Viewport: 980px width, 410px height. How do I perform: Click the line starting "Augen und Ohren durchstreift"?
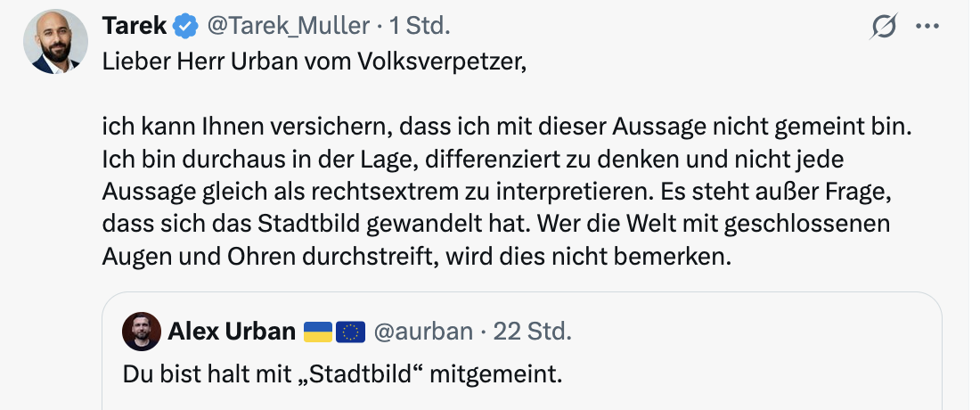point(416,256)
